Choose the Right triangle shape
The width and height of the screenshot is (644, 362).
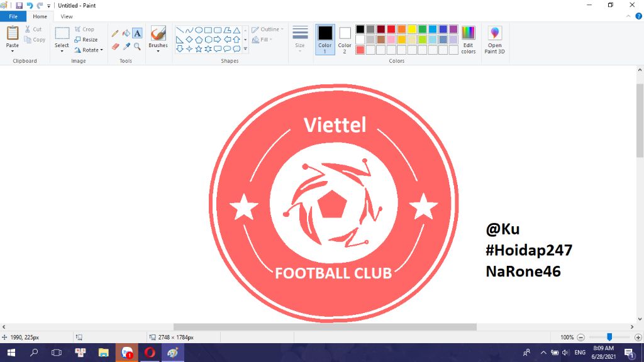point(180,40)
